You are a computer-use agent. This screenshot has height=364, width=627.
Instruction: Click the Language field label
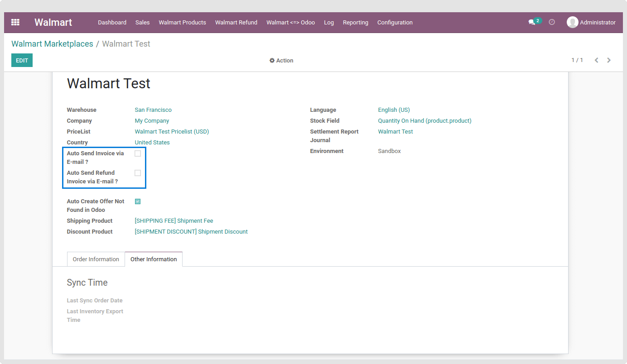tap(323, 110)
